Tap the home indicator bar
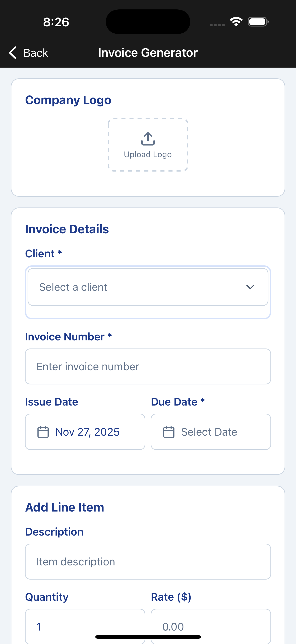The image size is (296, 644). click(148, 637)
